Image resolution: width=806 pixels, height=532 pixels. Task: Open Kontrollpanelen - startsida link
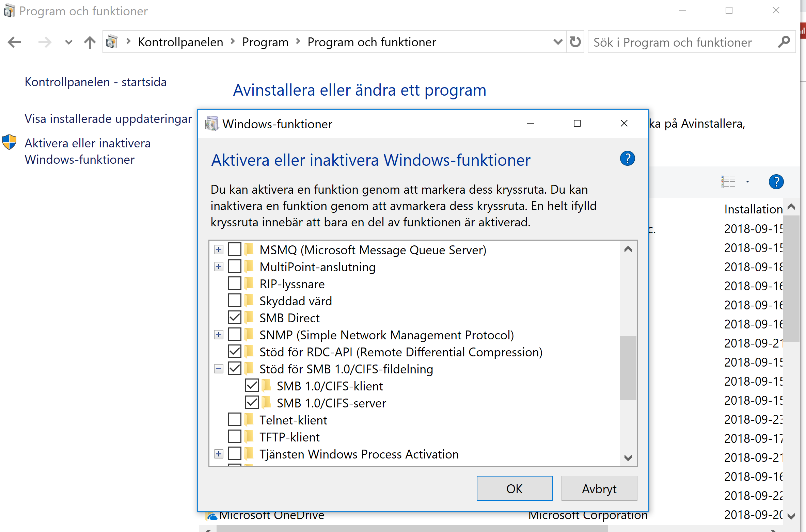click(96, 82)
